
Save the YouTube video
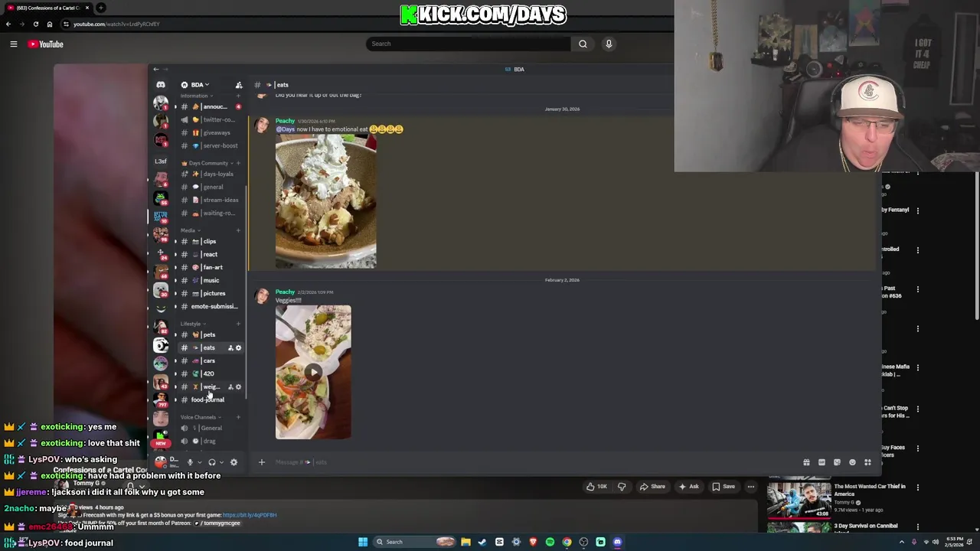click(724, 487)
